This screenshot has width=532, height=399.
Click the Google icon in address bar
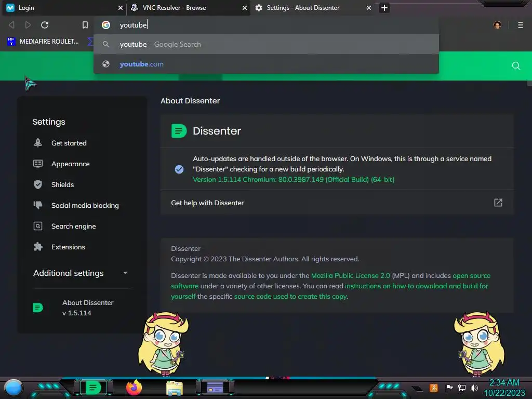[106, 25]
